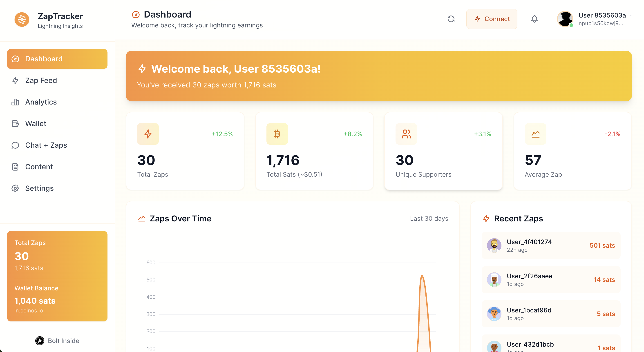
Task: Click the peak on Zaps chart
Action: pyautogui.click(x=422, y=276)
